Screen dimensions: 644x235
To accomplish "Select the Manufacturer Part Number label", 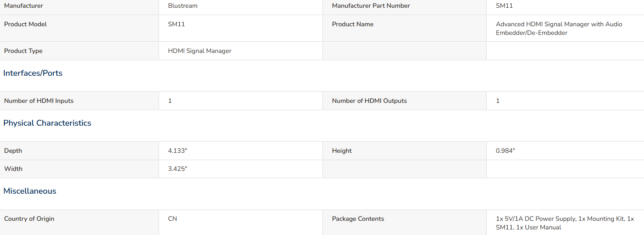I will (371, 6).
